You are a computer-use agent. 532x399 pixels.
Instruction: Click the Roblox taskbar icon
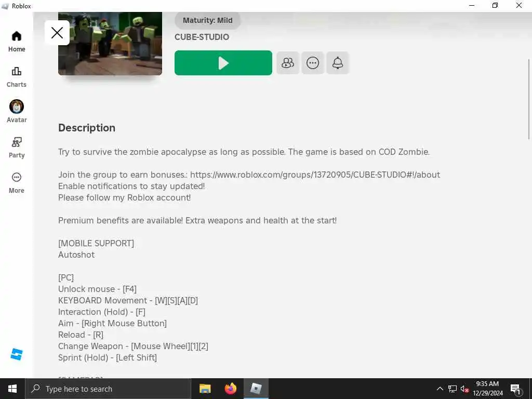click(x=256, y=389)
